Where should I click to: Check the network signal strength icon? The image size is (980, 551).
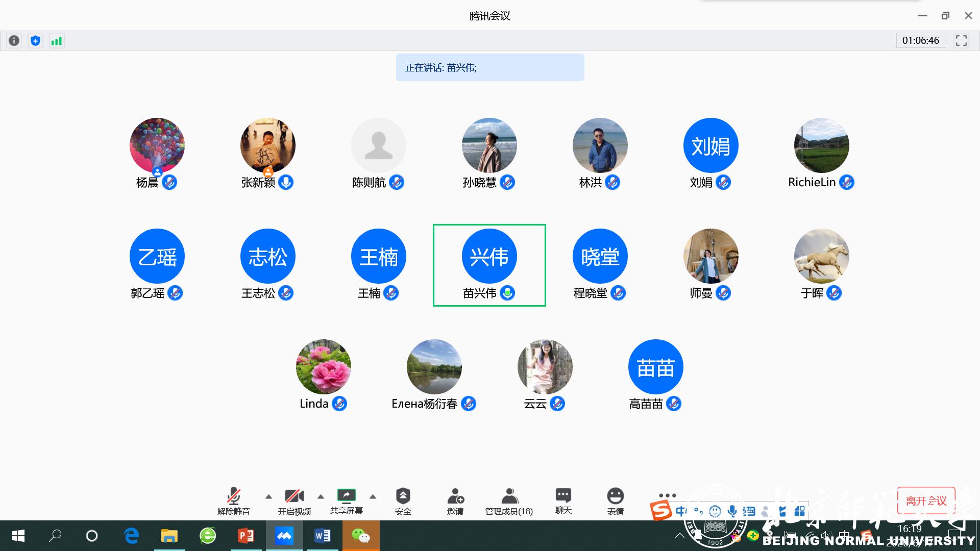[56, 41]
